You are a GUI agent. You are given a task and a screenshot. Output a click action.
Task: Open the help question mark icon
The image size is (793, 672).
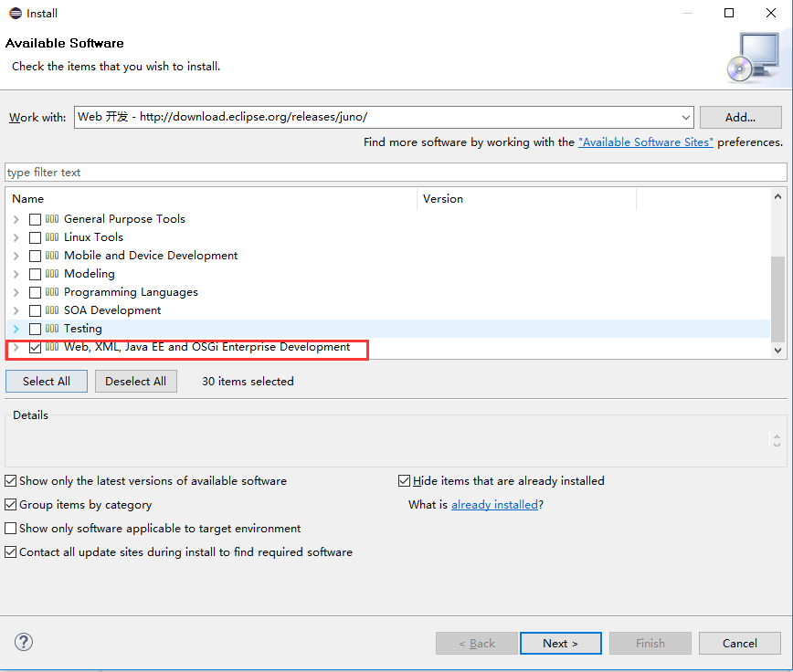(x=23, y=642)
